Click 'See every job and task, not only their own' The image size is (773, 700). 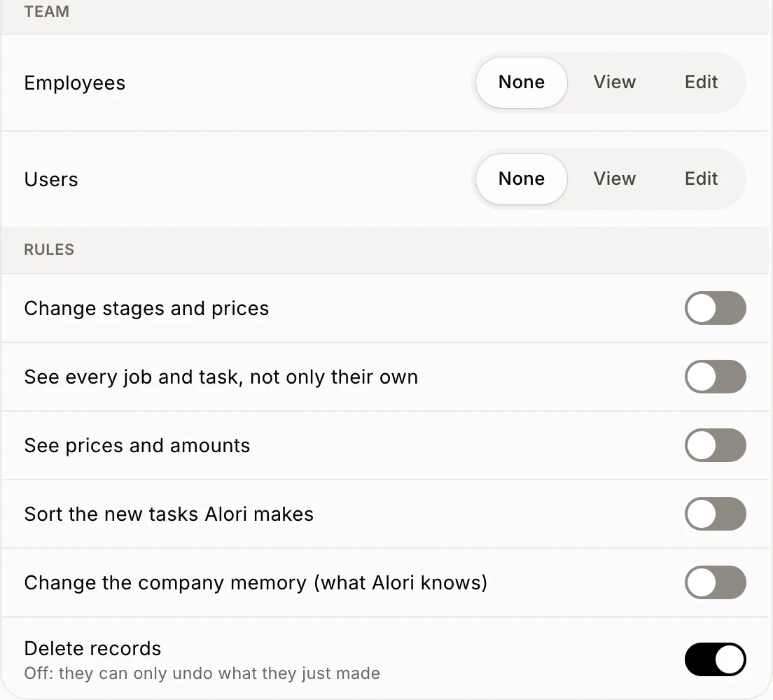tap(221, 377)
